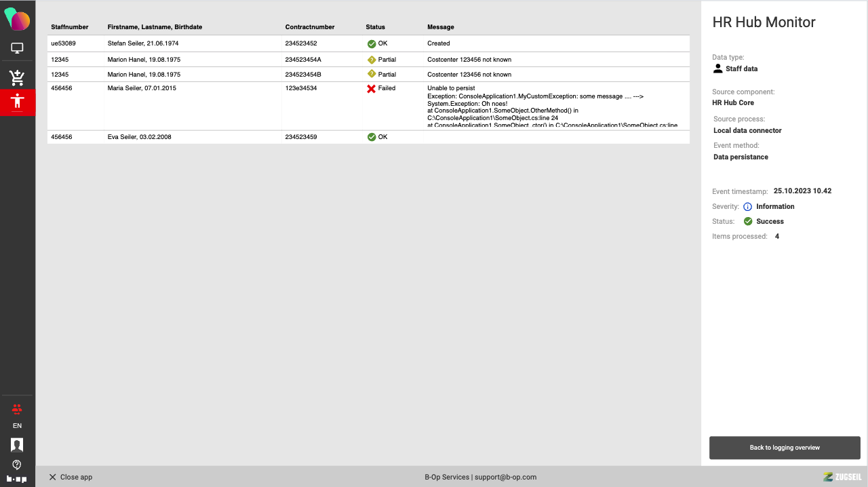The width and height of the screenshot is (868, 487).
Task: Open the help question mark icon
Action: [x=17, y=465]
